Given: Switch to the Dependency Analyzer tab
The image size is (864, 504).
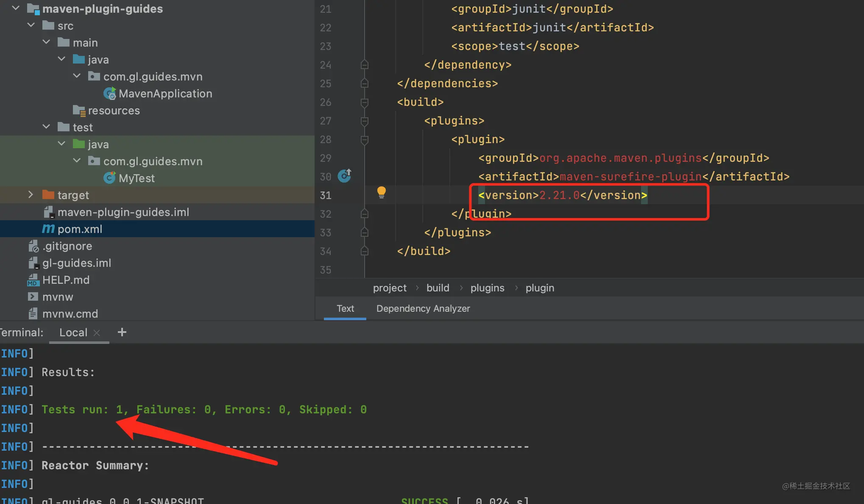Looking at the screenshot, I should (423, 308).
